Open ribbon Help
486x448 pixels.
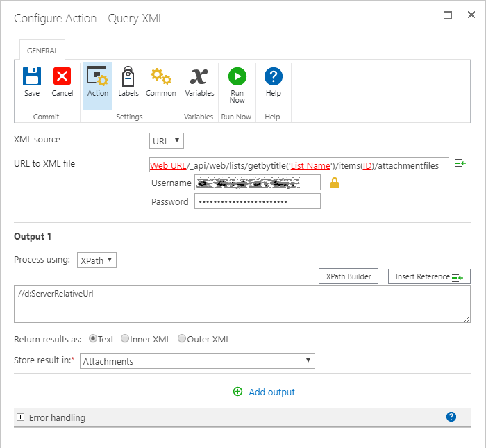point(273,82)
